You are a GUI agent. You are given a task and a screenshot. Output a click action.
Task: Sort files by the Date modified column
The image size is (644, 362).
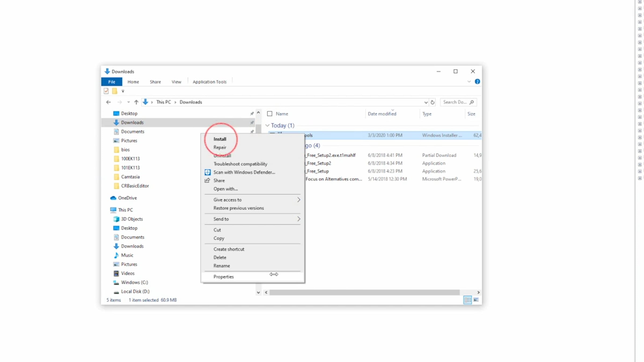tap(382, 114)
